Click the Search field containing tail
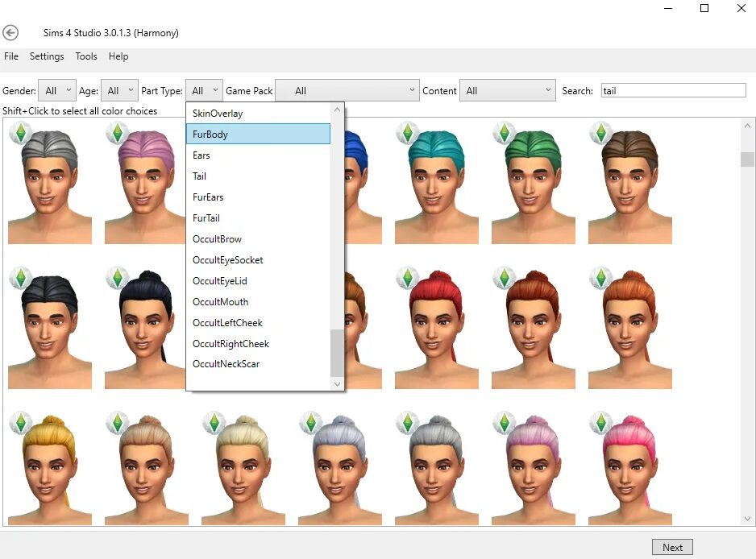The width and height of the screenshot is (756, 559). point(674,90)
